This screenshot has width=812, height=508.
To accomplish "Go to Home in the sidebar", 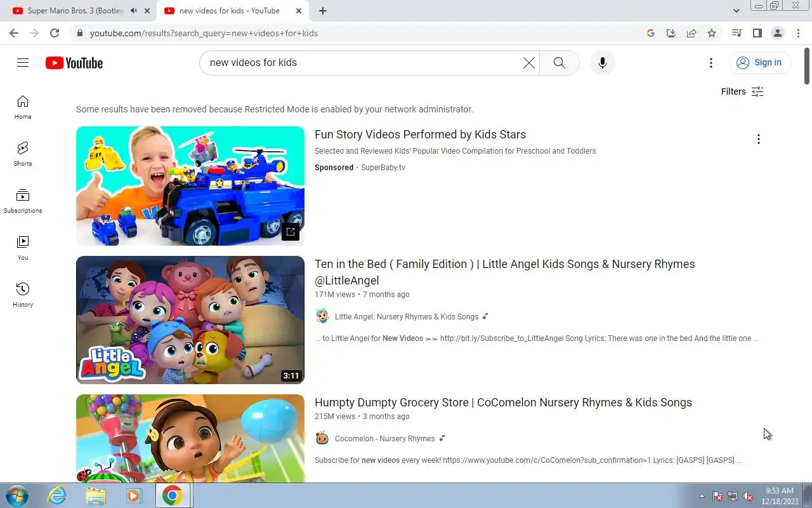I will click(x=23, y=107).
